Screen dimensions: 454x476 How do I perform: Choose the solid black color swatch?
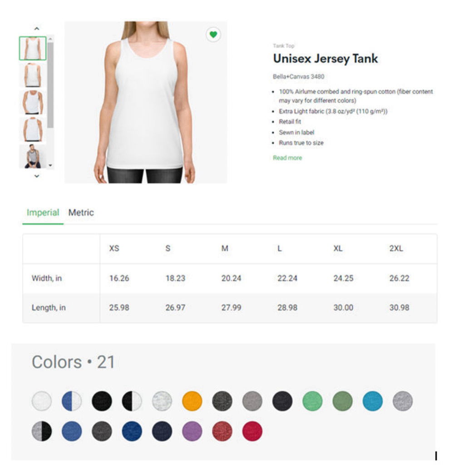tap(102, 401)
